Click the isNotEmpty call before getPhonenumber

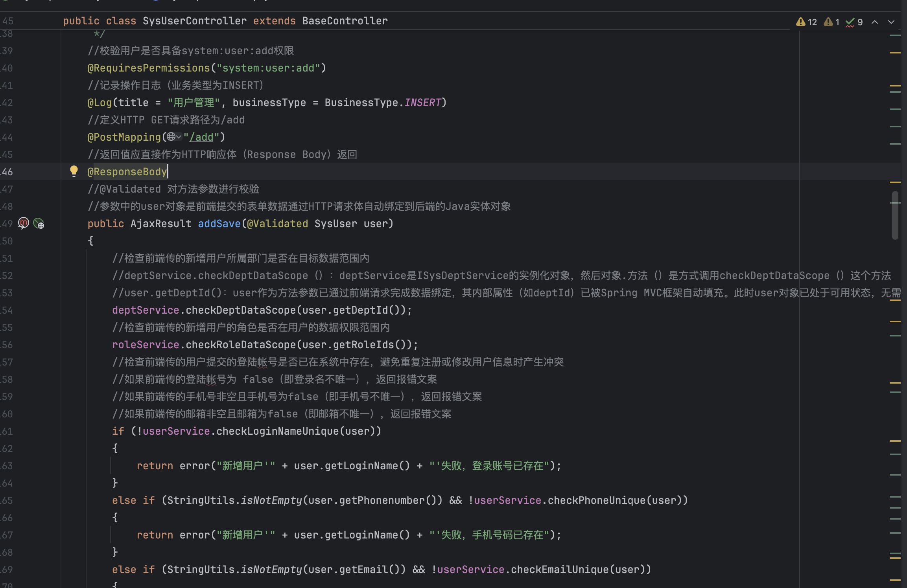[271, 500]
